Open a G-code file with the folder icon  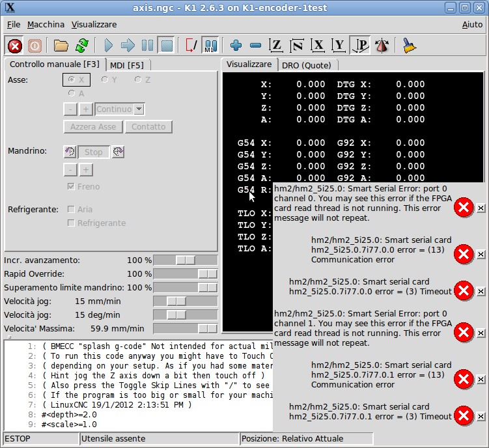61,46
